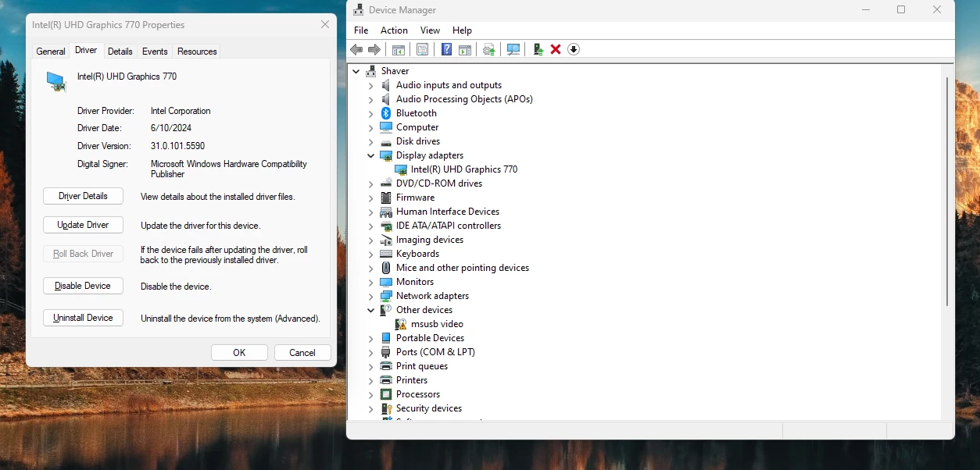
Task: Click the driver date 6/10/2024 text
Action: click(171, 128)
